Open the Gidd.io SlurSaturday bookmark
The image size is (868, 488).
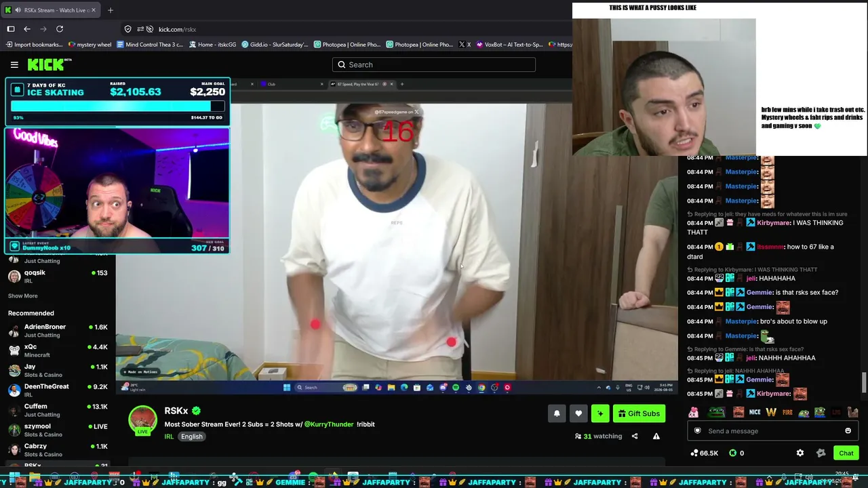point(275,45)
